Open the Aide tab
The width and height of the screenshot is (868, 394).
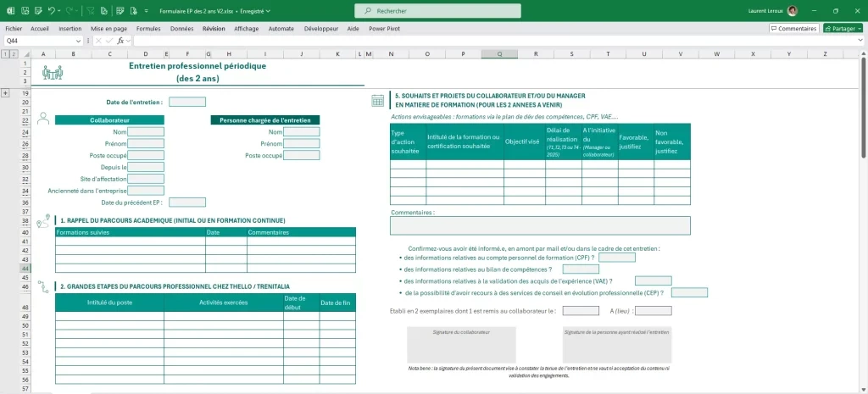(x=353, y=28)
